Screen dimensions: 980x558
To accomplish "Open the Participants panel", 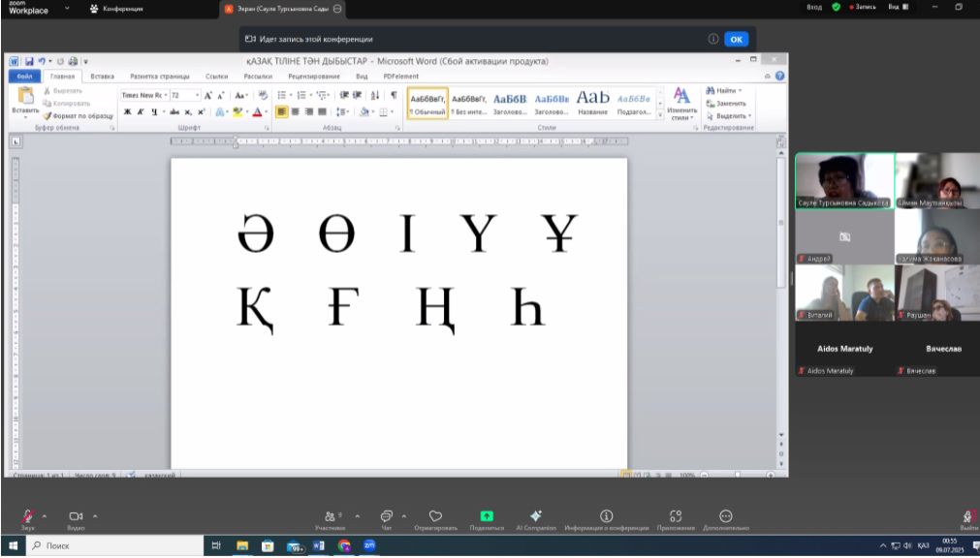I will point(331,516).
